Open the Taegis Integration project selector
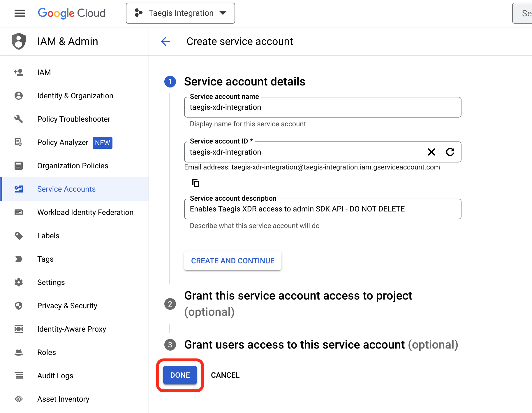 pyautogui.click(x=180, y=13)
